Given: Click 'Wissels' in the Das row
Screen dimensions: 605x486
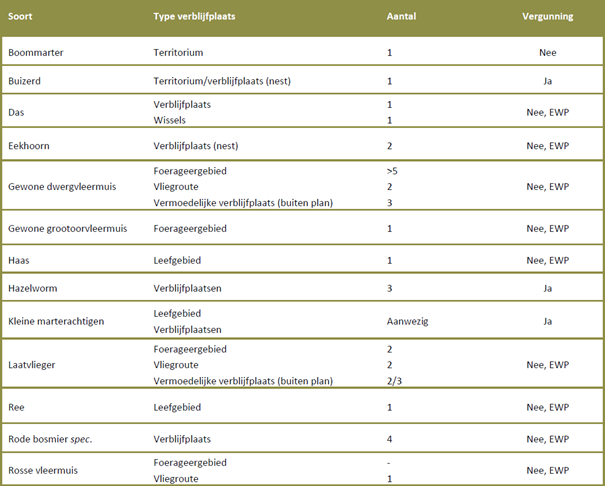Looking at the screenshot, I should [x=169, y=120].
